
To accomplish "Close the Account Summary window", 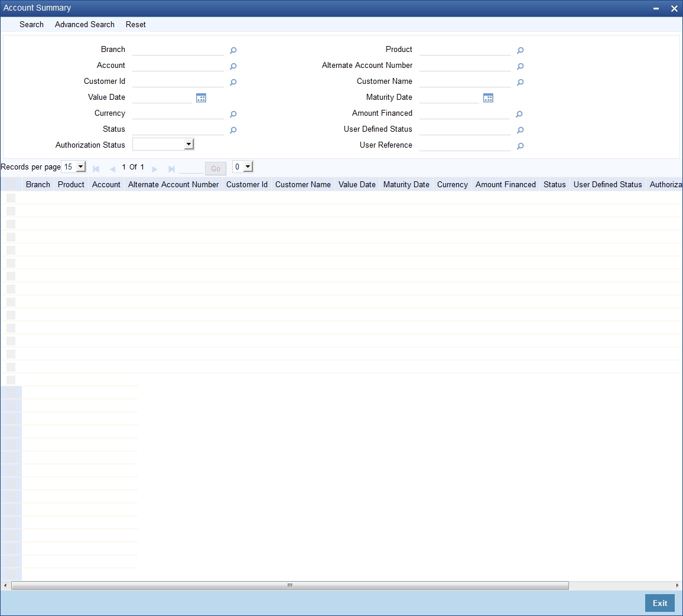I will (x=674, y=8).
